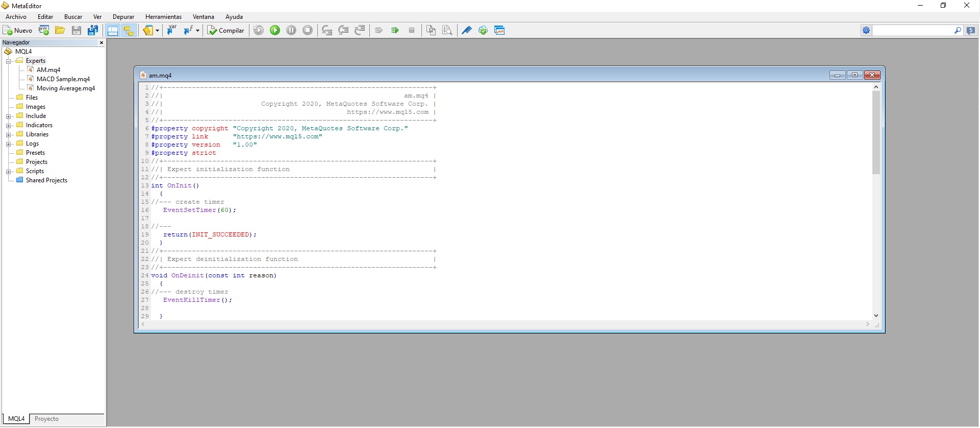Click the blue MQL wizard comb icon
This screenshot has width=980, height=428.
[467, 30]
